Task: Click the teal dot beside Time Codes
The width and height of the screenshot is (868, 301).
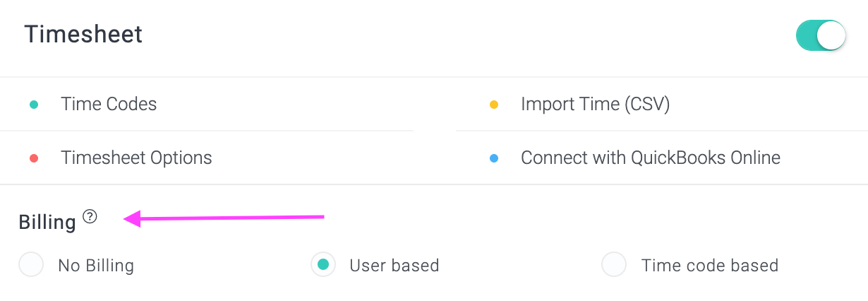Action: 33,105
